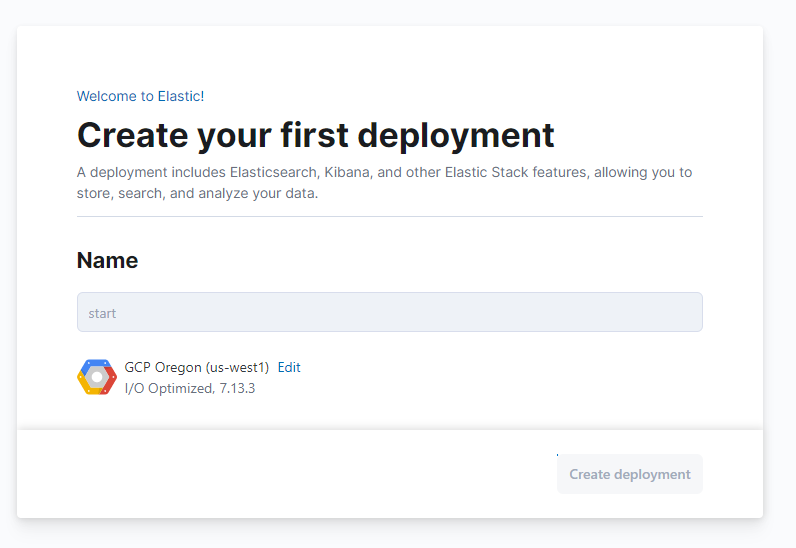Image resolution: width=796 pixels, height=548 pixels.
Task: Click the Create your first deployment heading
Action: click(315, 134)
